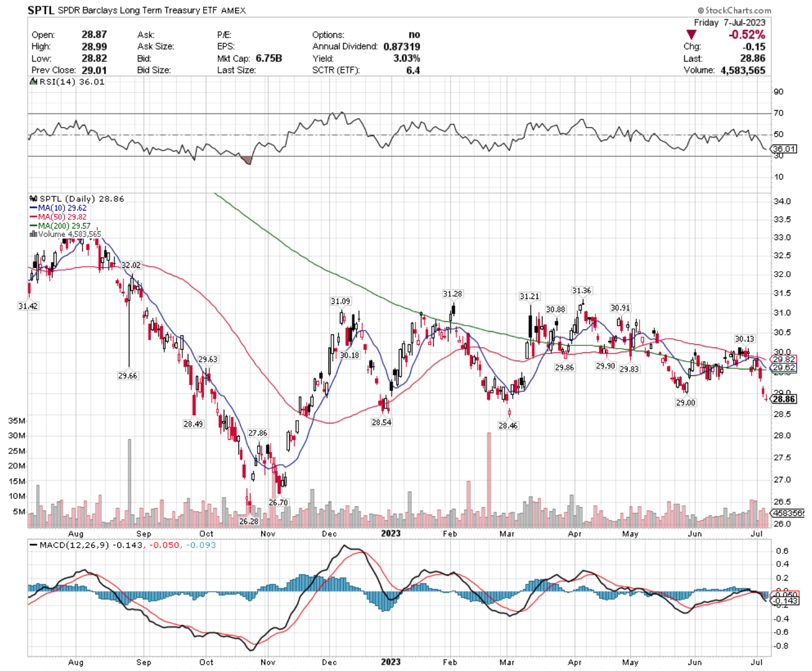Click the 30.18 December price label
Viewport: 812px width, 671px height.
(350, 355)
